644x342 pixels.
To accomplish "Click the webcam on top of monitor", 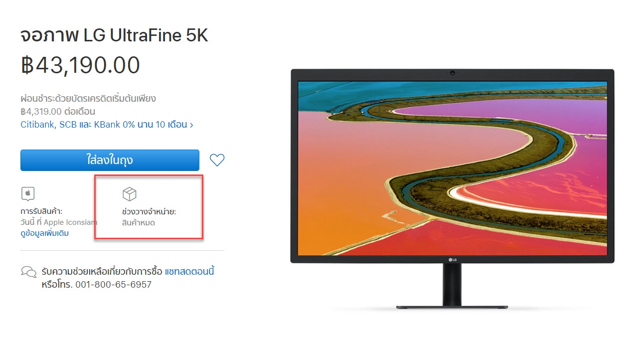I will (453, 73).
